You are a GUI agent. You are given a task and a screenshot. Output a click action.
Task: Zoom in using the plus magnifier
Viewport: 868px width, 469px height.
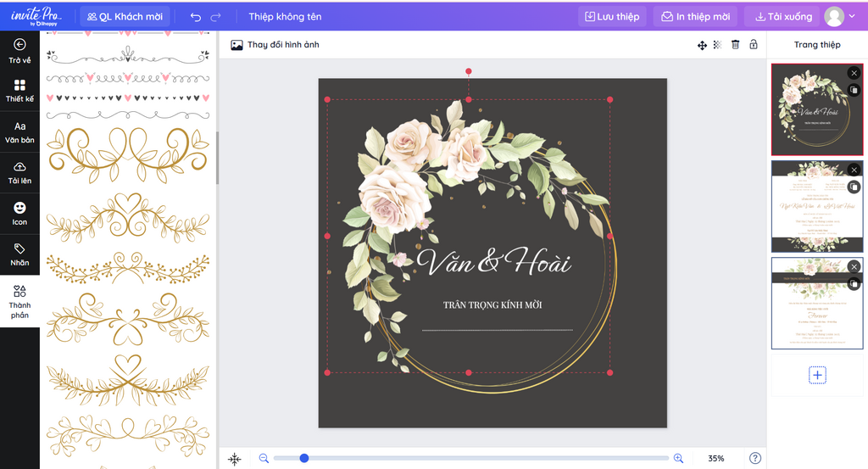[x=678, y=458]
